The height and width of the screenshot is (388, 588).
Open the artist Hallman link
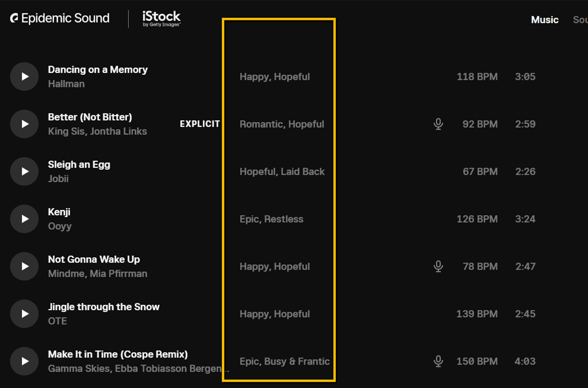coord(66,84)
